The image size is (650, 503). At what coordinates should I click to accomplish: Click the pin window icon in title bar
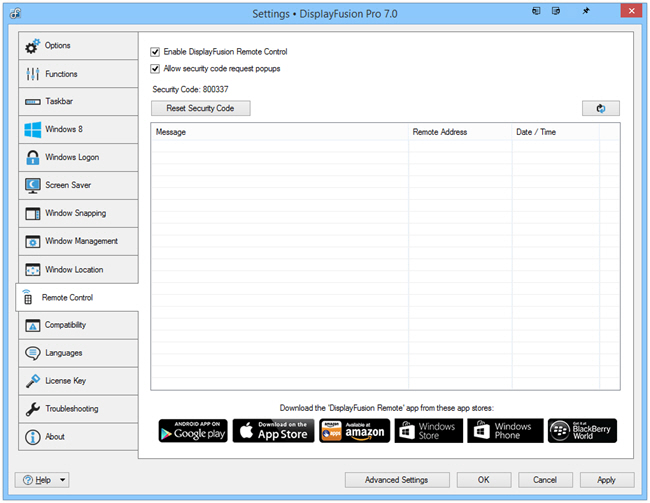[586, 11]
